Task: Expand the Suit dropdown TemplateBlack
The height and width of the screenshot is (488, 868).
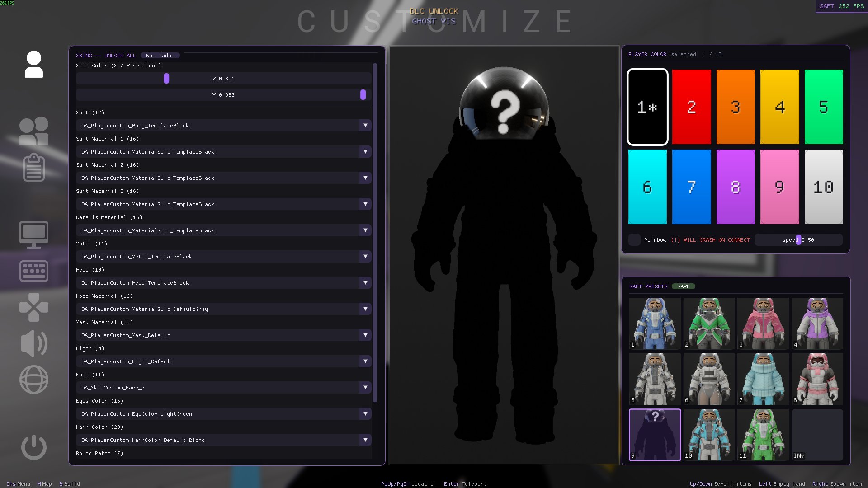Action: pyautogui.click(x=224, y=126)
